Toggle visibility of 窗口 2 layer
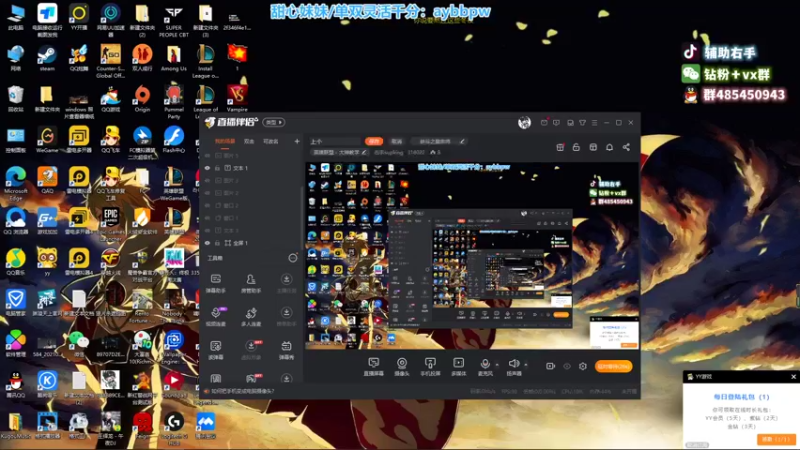Screen dimensions: 800x450 [x=207, y=205]
